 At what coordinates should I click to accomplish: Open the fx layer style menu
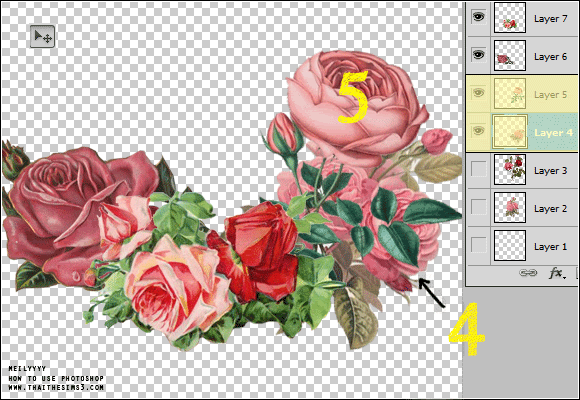(x=557, y=273)
